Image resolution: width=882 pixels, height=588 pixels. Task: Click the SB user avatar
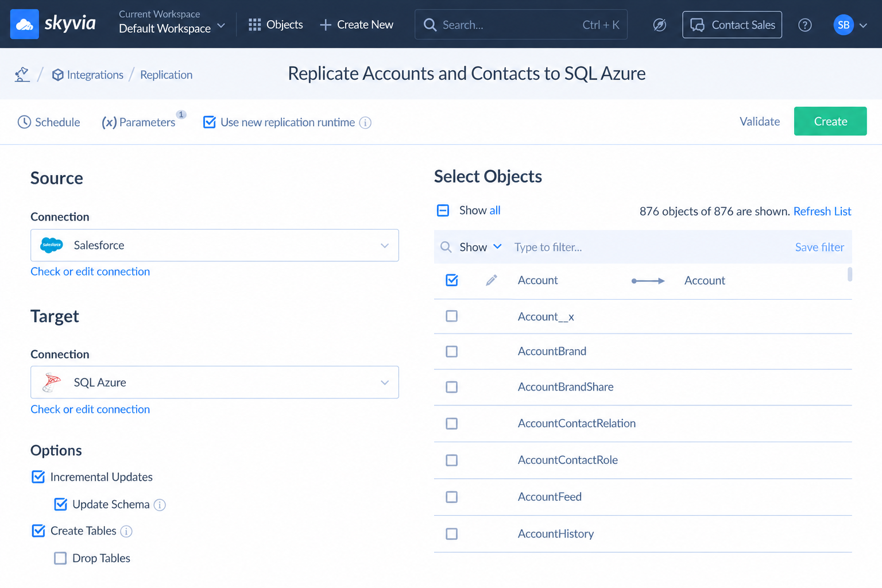click(x=844, y=25)
